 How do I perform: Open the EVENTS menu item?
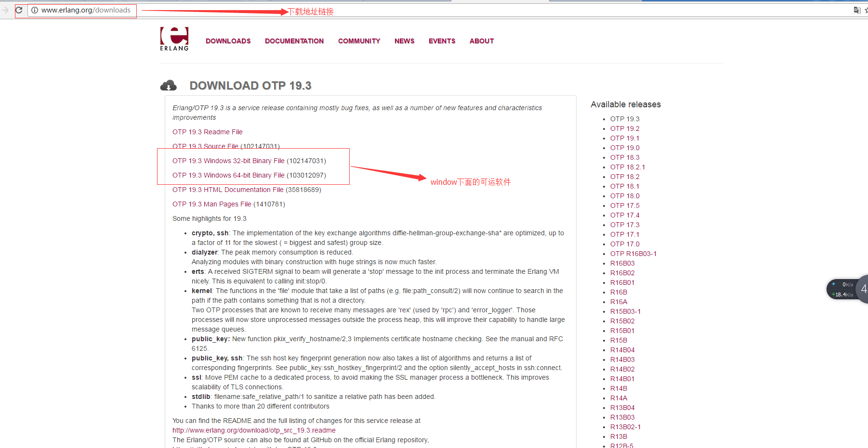[442, 41]
